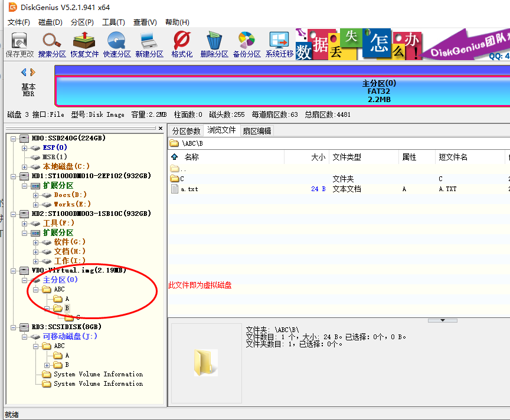The height and width of the screenshot is (420, 510).
Task: Click the up-folder arrow in file list header
Action: [x=175, y=157]
